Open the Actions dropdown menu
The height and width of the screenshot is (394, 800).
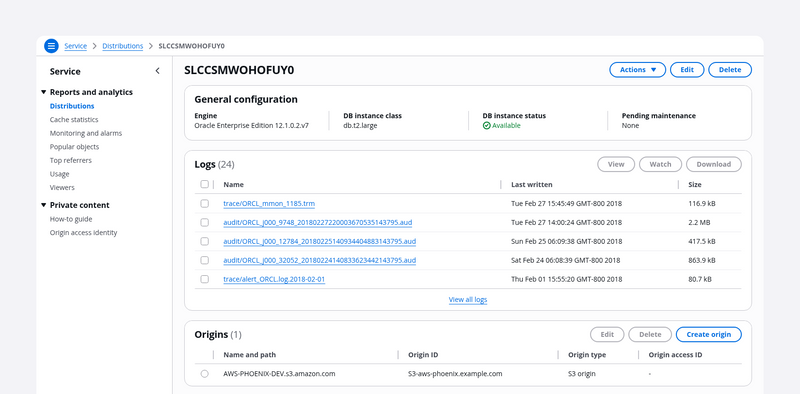(x=637, y=70)
